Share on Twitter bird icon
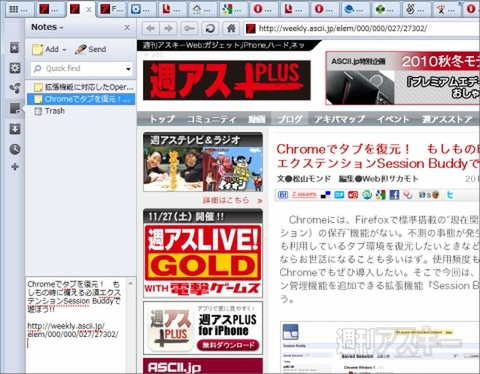Image resolution: width=480 pixels, height=374 pixels. point(450,195)
